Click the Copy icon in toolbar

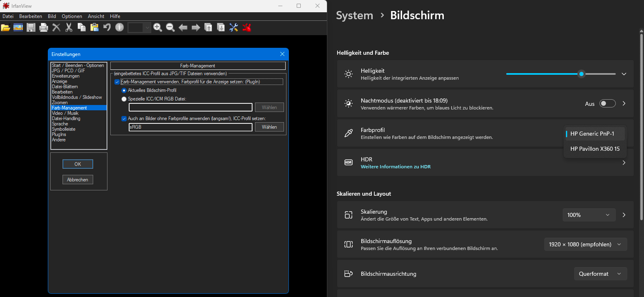point(82,27)
